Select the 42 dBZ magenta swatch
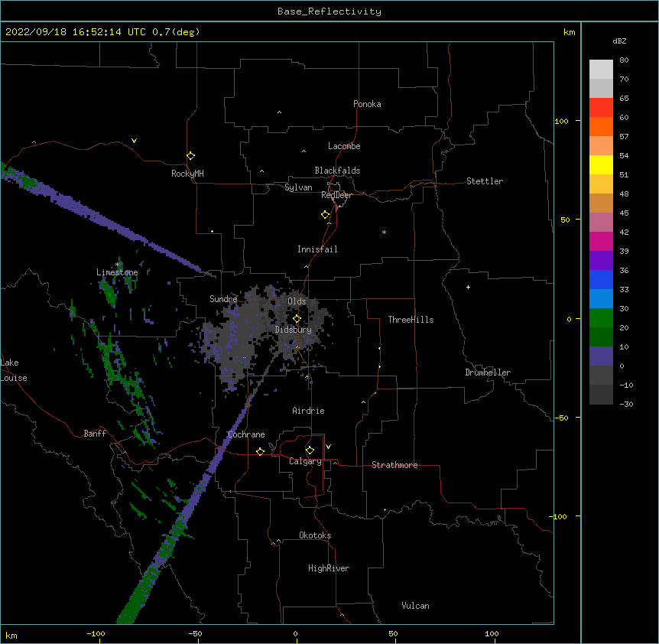This screenshot has height=644, width=659. pyautogui.click(x=601, y=241)
